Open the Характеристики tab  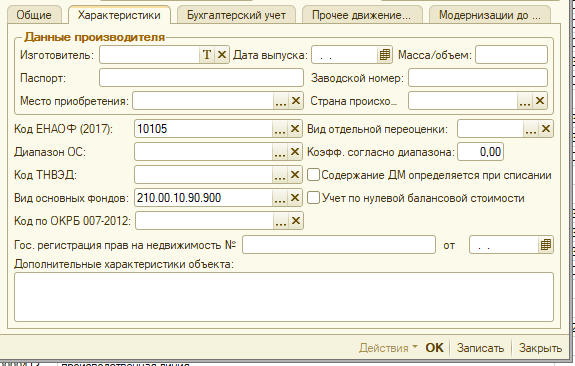[119, 15]
